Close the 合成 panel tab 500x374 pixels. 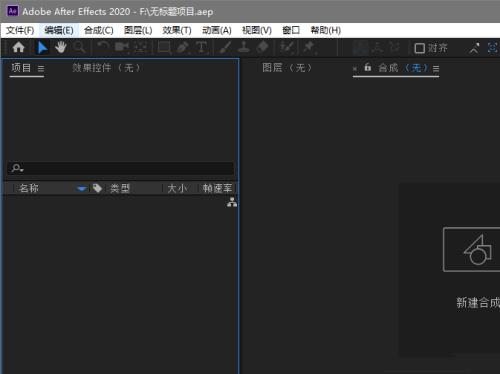pyautogui.click(x=355, y=69)
